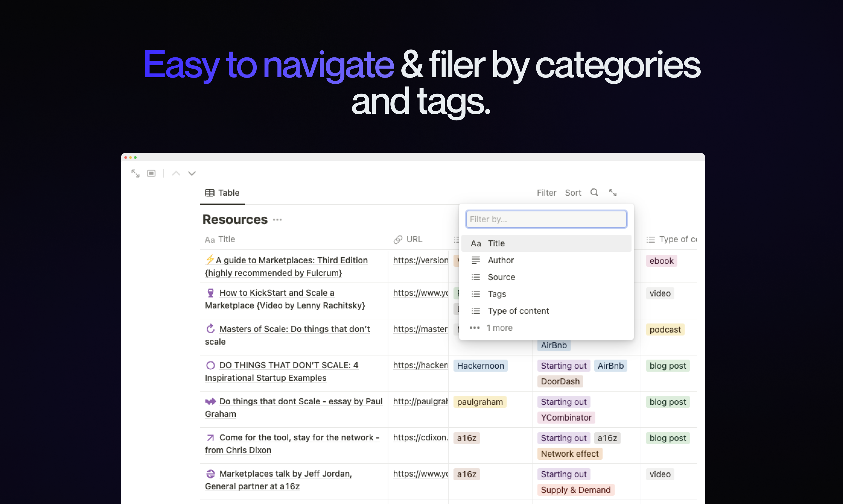Expand '1 more' filter properties
This screenshot has width=843, height=504.
point(499,328)
